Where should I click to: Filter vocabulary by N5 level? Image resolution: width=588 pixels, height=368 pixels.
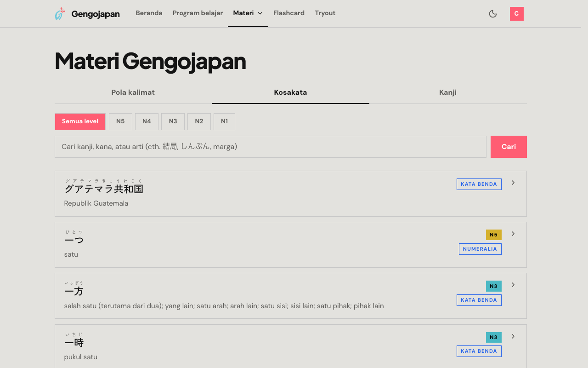point(120,121)
